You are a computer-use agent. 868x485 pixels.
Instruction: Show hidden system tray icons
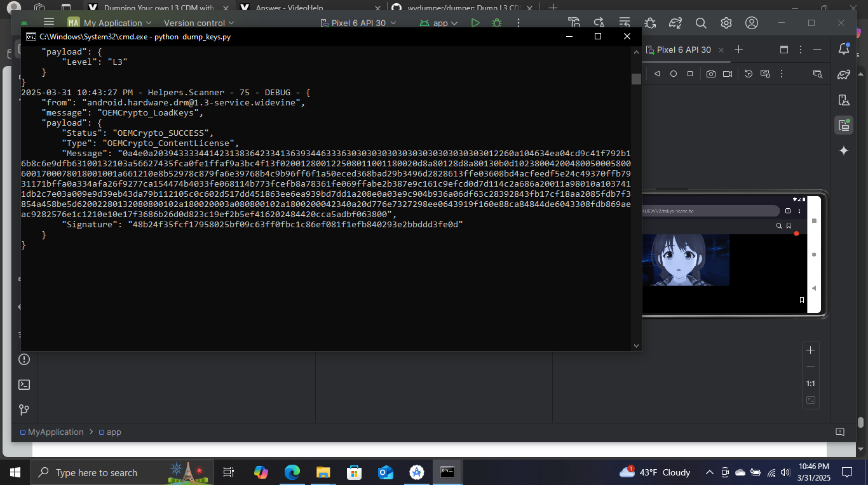pyautogui.click(x=710, y=472)
